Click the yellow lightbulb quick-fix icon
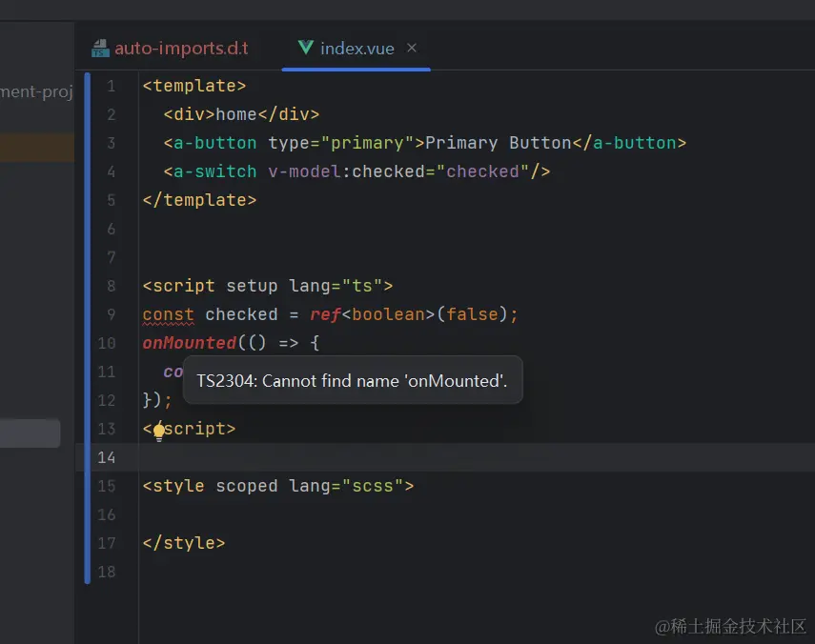This screenshot has width=815, height=644. tap(159, 431)
